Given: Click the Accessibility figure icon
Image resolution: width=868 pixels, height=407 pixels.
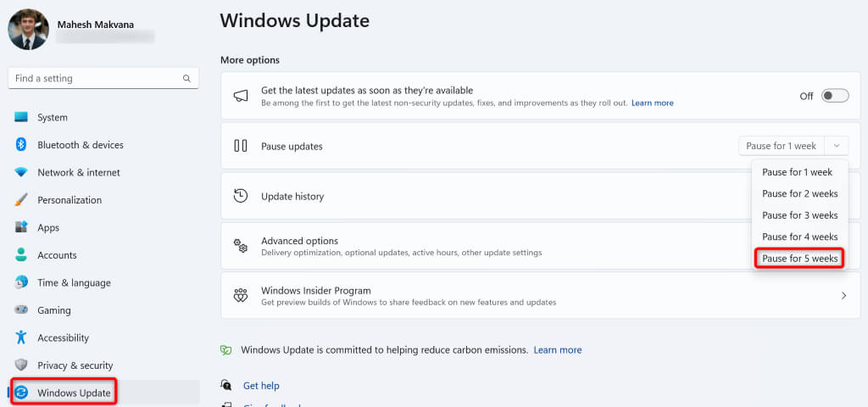Looking at the screenshot, I should (x=21, y=337).
